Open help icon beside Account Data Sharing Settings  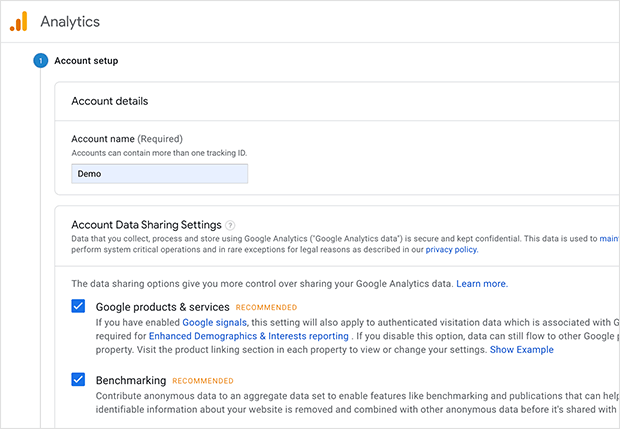pyautogui.click(x=230, y=225)
